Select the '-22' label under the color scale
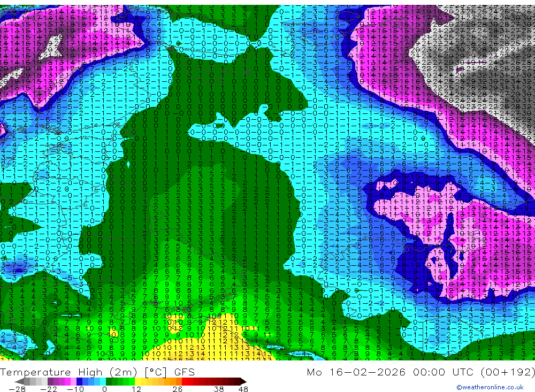535x392 pixels. coord(49,389)
